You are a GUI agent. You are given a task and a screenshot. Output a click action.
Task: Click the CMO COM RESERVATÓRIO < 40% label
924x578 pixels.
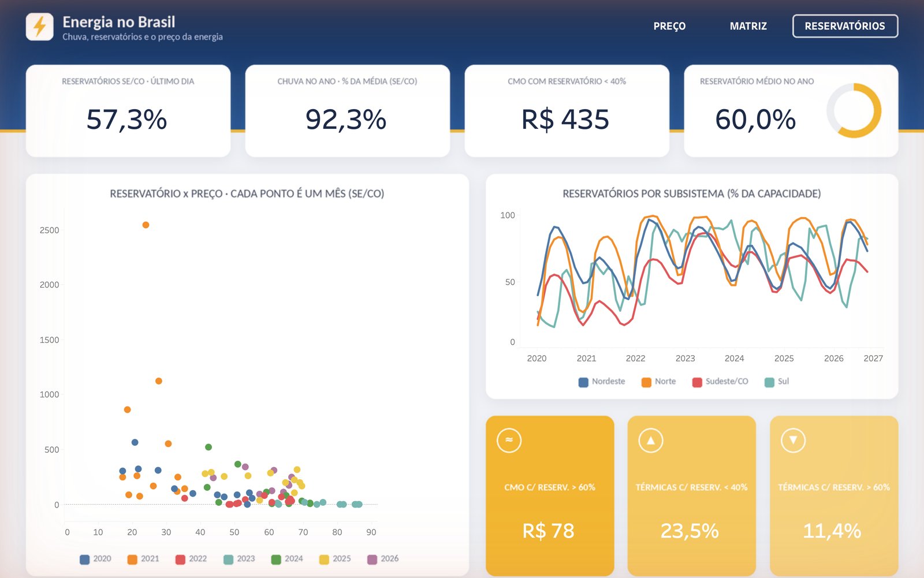pyautogui.click(x=567, y=81)
